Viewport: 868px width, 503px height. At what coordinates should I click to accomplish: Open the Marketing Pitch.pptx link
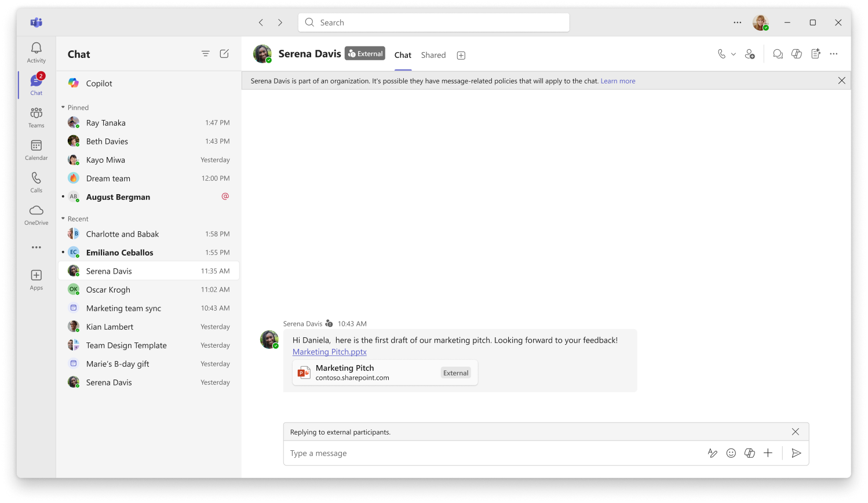pyautogui.click(x=329, y=352)
